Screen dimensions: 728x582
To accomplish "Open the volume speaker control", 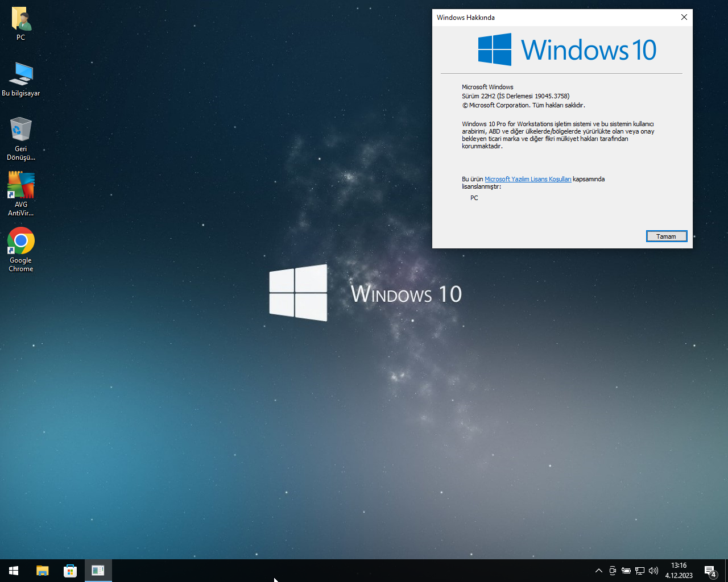I will [x=653, y=571].
